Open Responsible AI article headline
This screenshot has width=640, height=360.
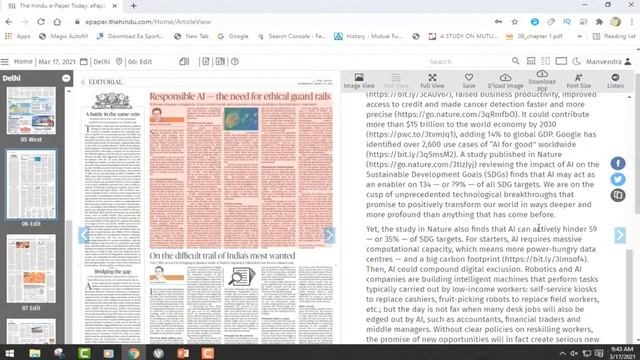tap(240, 97)
